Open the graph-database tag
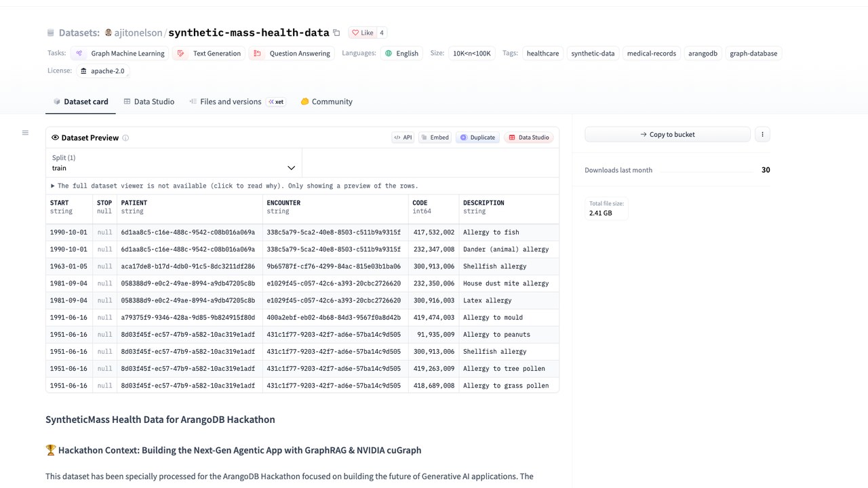This screenshot has width=868, height=488. [753, 54]
